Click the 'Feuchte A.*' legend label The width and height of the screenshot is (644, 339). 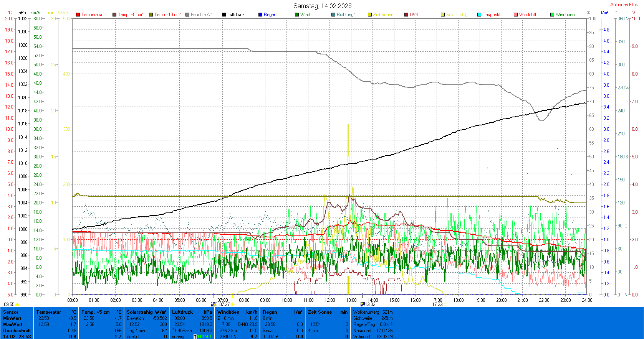tap(201, 15)
